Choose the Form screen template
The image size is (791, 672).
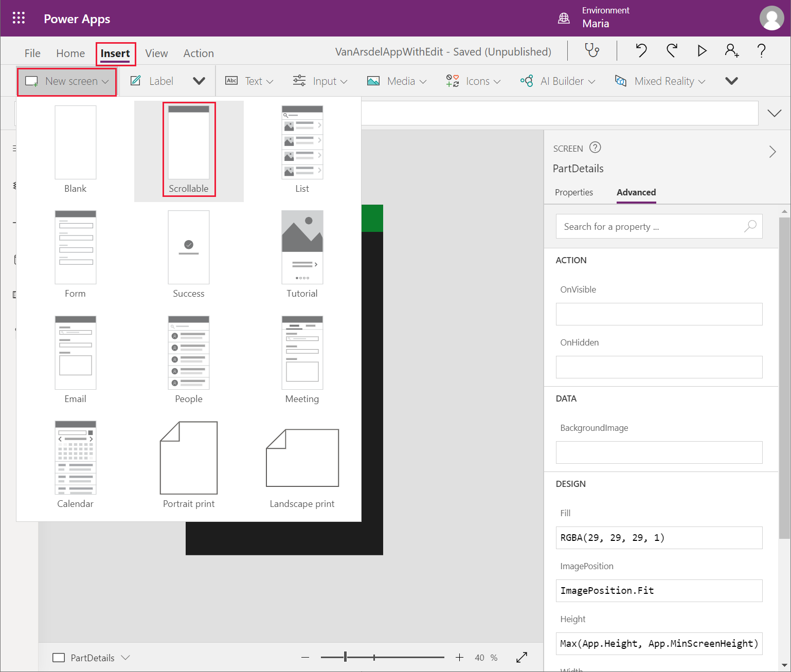[76, 255]
